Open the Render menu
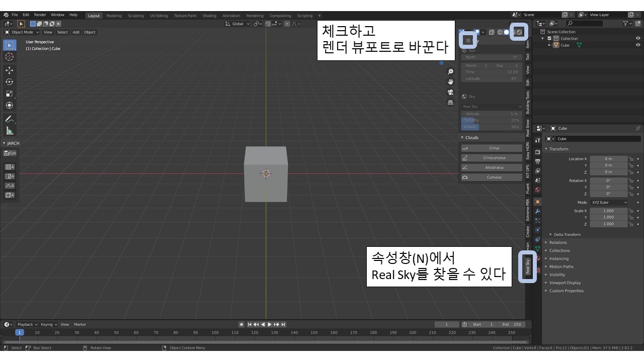The height and width of the screenshot is (362, 644). point(40,15)
